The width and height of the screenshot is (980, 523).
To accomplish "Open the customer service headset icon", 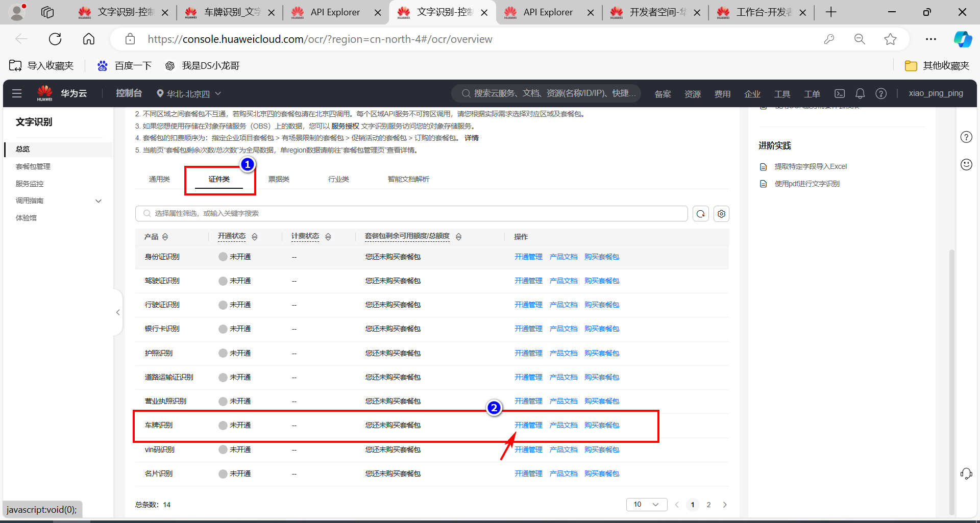I will click(966, 474).
